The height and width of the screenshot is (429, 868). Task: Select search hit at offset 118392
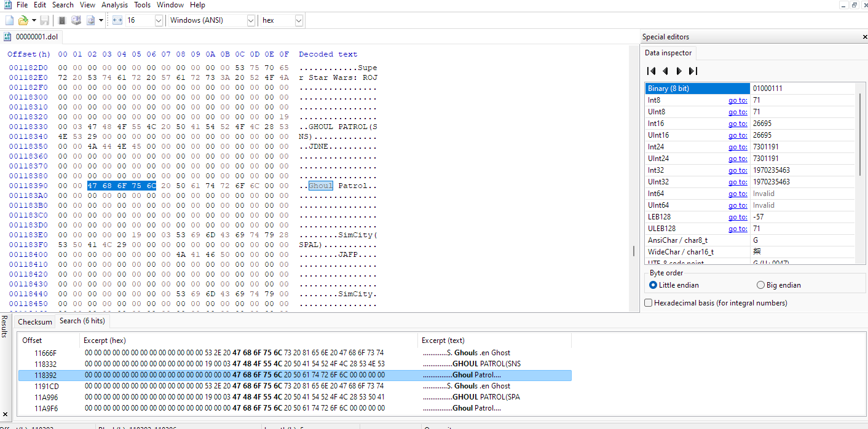(x=295, y=375)
